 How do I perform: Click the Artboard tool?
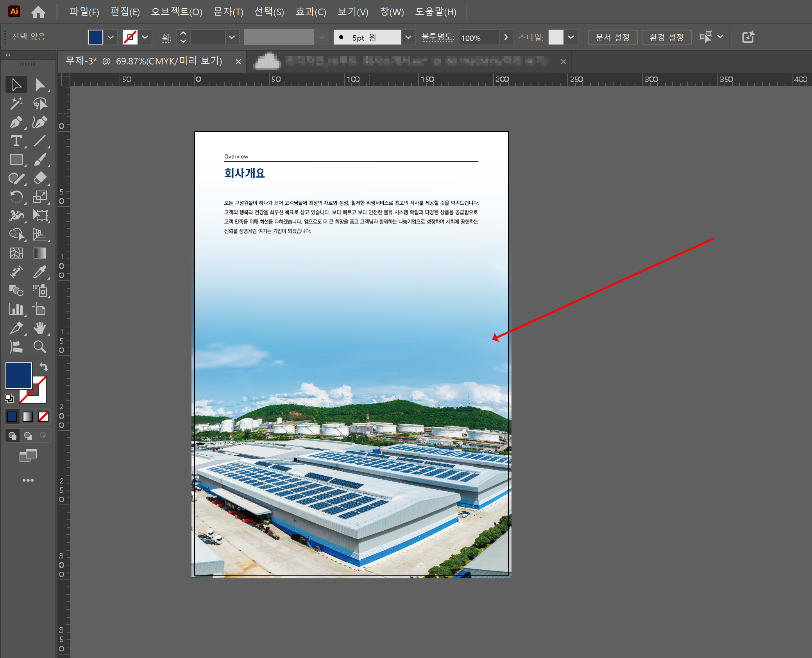point(39,310)
